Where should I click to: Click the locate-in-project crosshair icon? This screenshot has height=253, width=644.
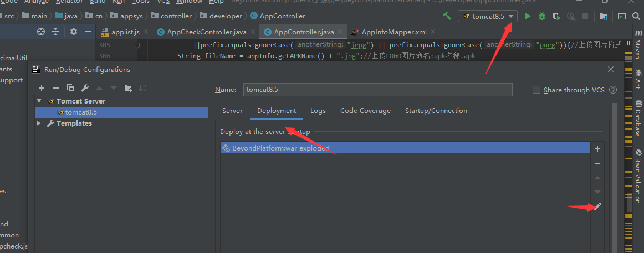coord(40,32)
